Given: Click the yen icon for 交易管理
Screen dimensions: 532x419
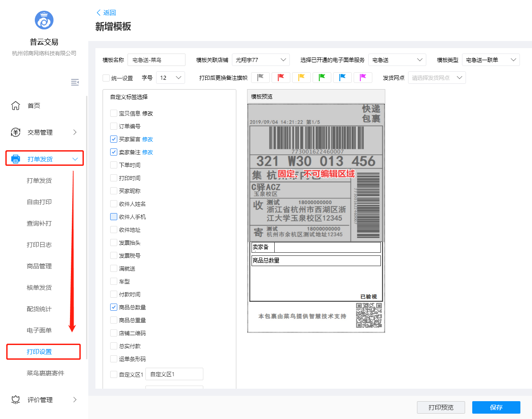Looking at the screenshot, I should coord(16,132).
